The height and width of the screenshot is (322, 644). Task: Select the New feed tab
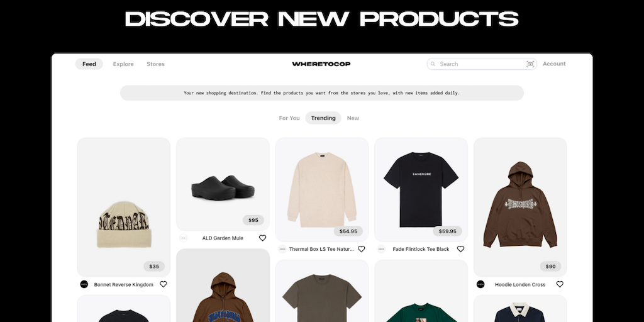click(353, 118)
